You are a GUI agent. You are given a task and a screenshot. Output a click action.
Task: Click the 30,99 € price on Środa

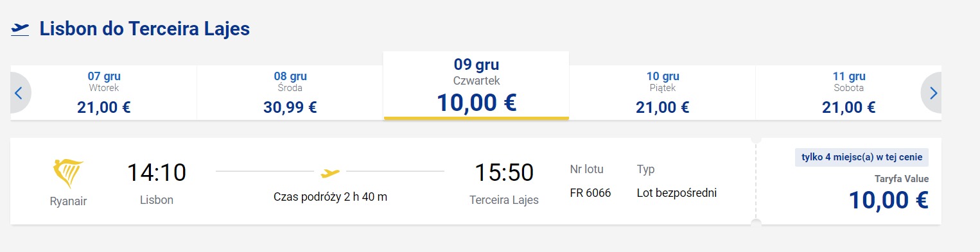coord(290,107)
